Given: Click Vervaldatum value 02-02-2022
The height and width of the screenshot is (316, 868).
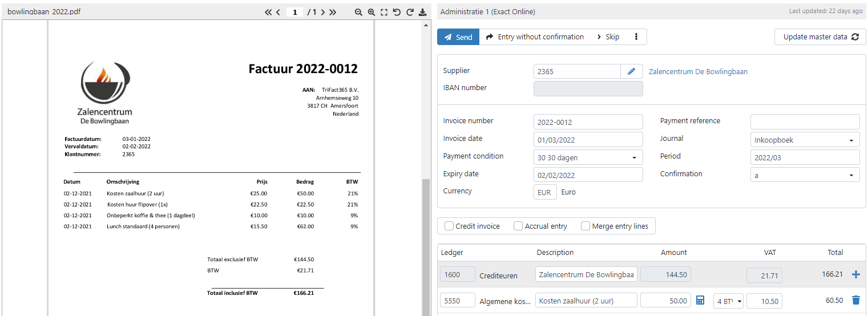Looking at the screenshot, I should coord(136,147).
